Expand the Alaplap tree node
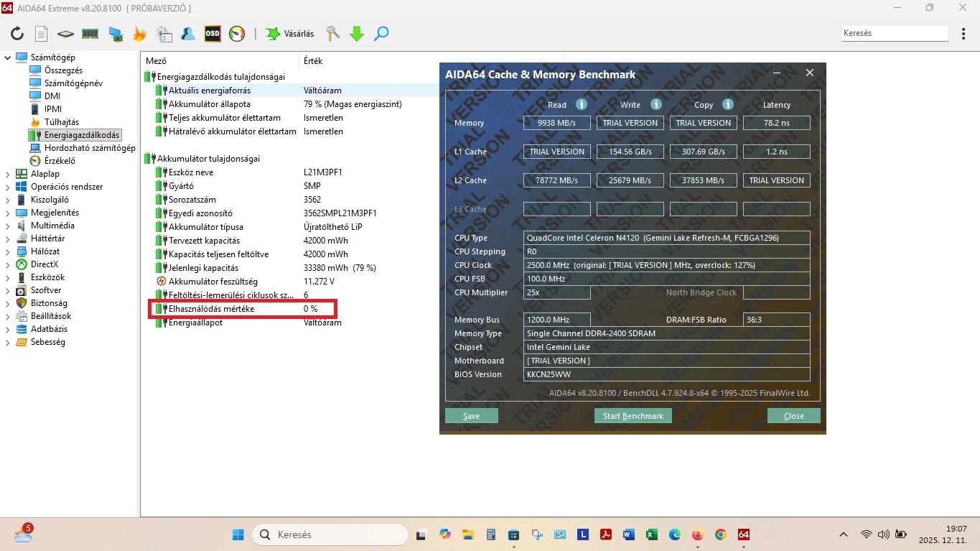 (8, 174)
